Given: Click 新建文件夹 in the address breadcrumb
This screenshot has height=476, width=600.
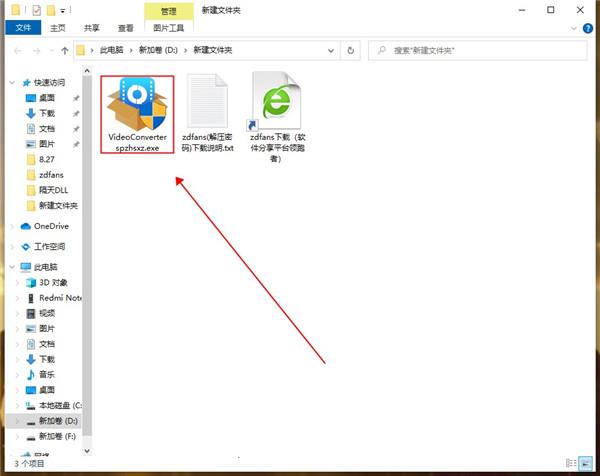Looking at the screenshot, I should click(x=213, y=50).
